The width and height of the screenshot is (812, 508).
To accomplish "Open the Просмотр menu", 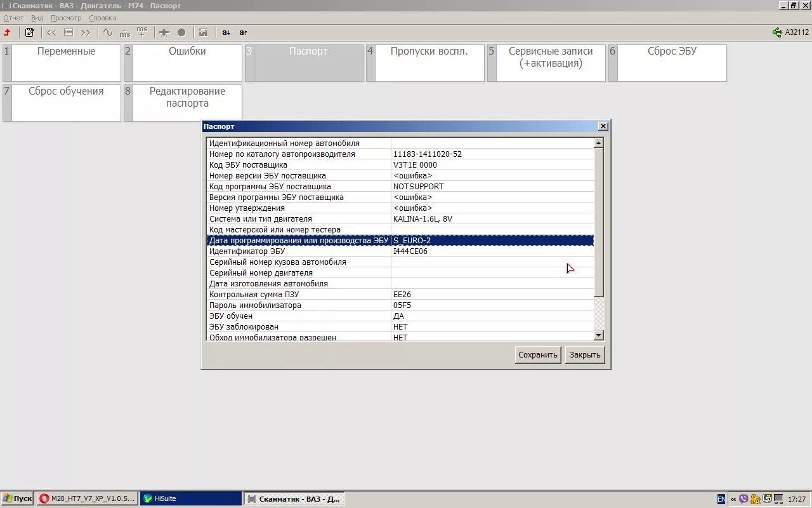I will tap(66, 18).
